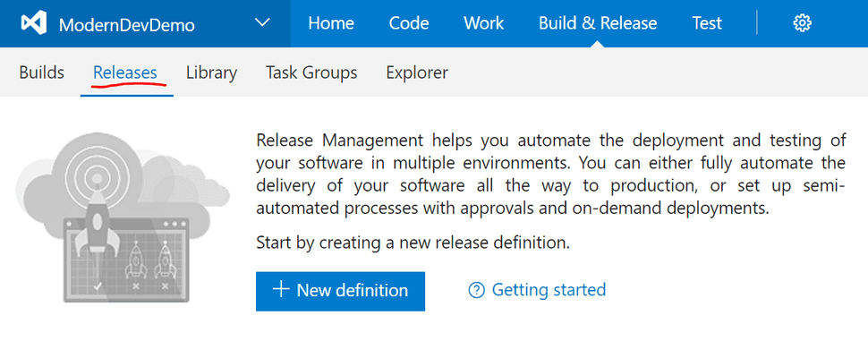Click the Release Management description text
The height and width of the screenshot is (341, 868).
click(551, 175)
